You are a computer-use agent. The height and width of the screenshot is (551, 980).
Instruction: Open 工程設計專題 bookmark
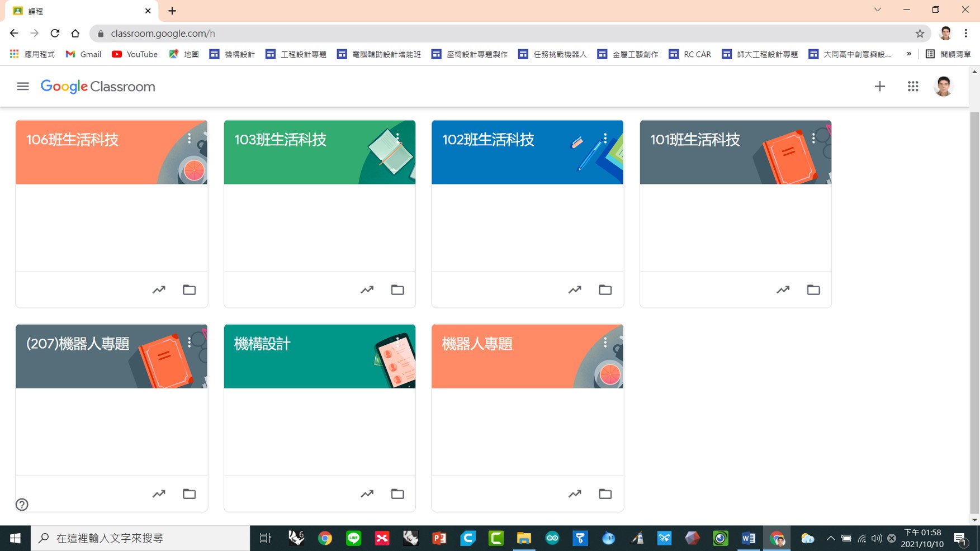pos(296,54)
